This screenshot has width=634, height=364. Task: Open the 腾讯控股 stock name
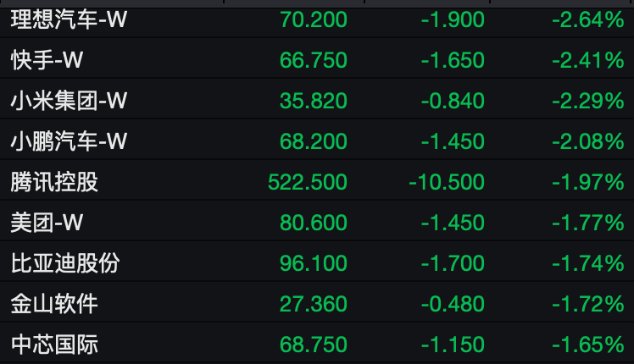tap(54, 182)
